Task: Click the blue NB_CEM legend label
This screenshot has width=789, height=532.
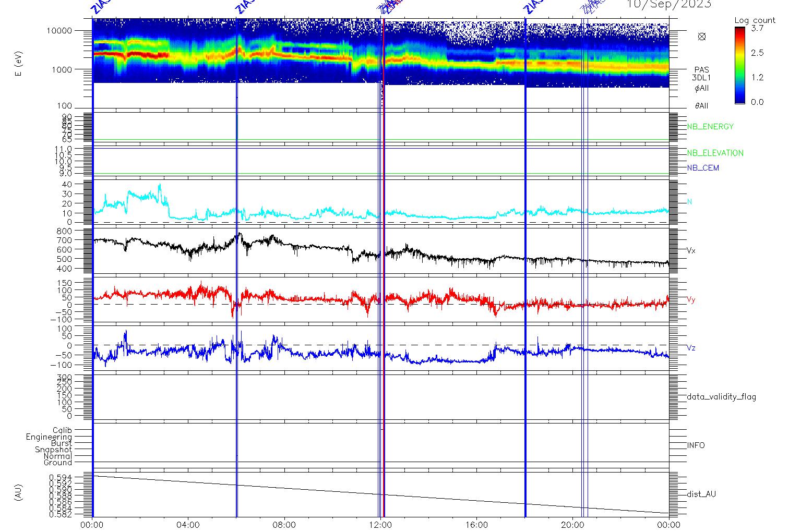Action: click(703, 168)
